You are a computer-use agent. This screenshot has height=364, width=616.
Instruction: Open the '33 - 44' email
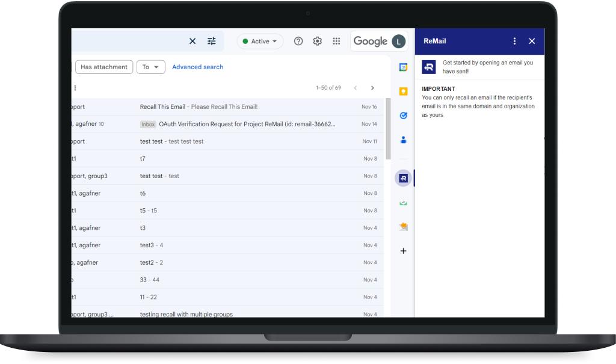(228, 280)
